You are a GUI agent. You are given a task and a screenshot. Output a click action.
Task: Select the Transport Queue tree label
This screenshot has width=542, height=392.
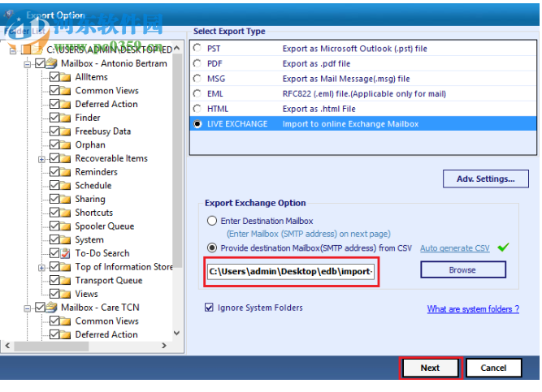109,280
